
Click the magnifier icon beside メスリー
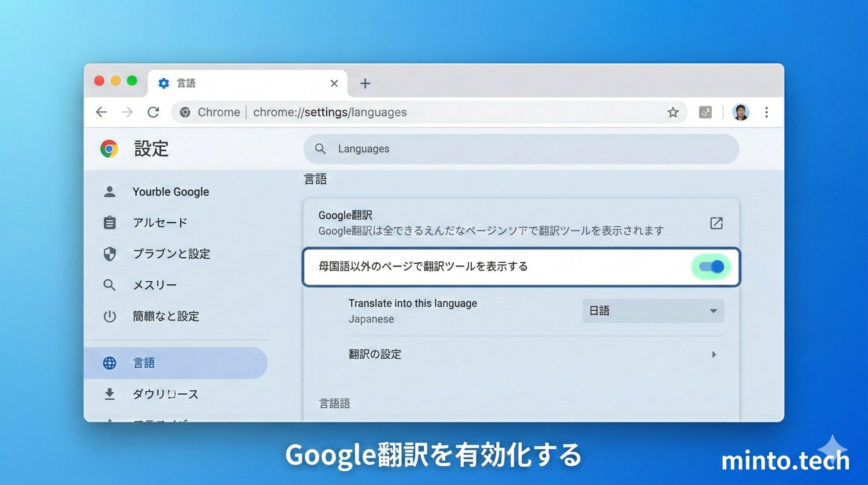click(x=110, y=285)
